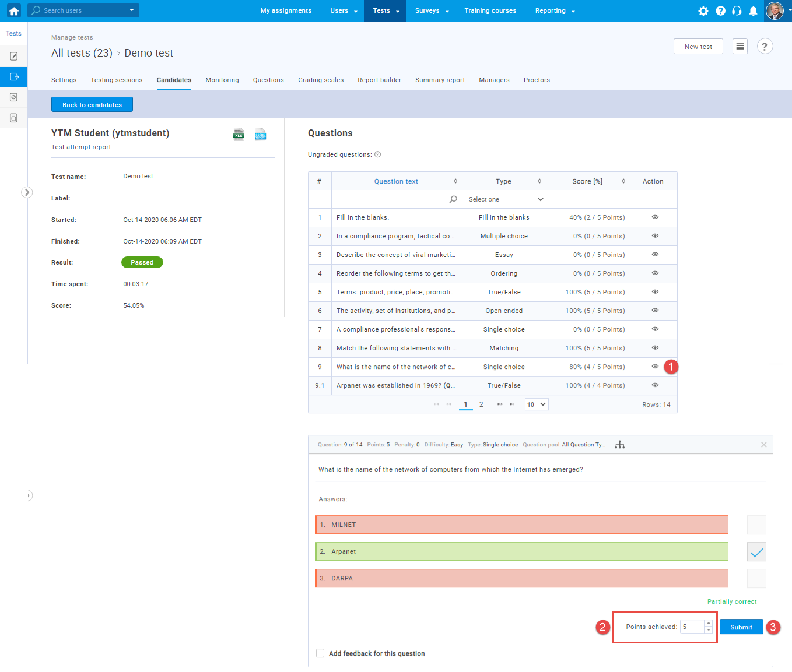Image resolution: width=792 pixels, height=672 pixels.
Task: Click the home icon in top bar
Action: point(14,10)
